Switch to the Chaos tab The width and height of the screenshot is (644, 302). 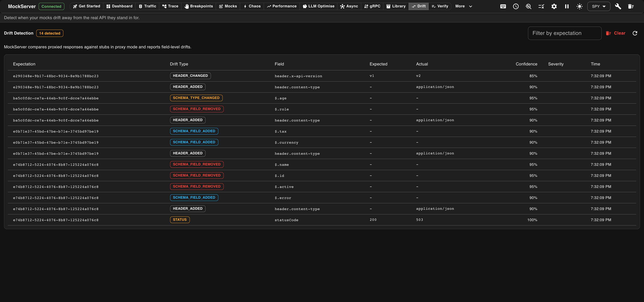point(252,6)
